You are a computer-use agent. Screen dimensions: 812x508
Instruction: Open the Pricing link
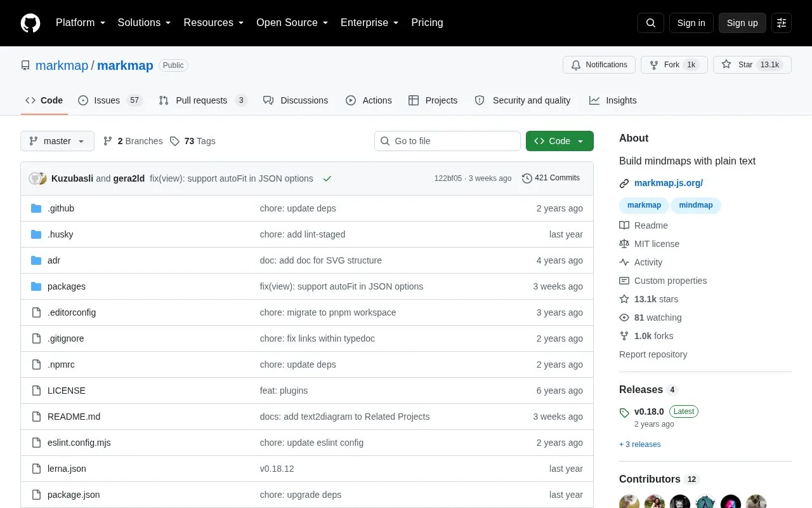427,23
